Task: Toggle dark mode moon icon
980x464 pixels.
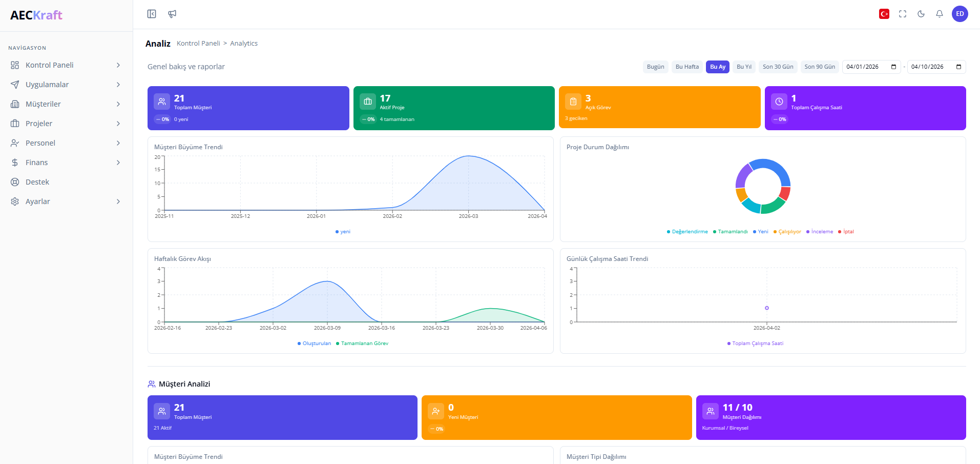Action: click(x=921, y=14)
